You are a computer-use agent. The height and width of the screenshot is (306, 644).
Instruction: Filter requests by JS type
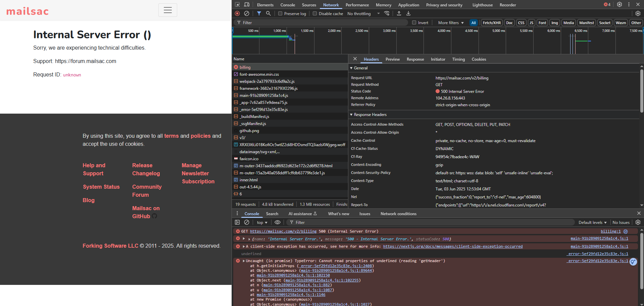pyautogui.click(x=531, y=23)
